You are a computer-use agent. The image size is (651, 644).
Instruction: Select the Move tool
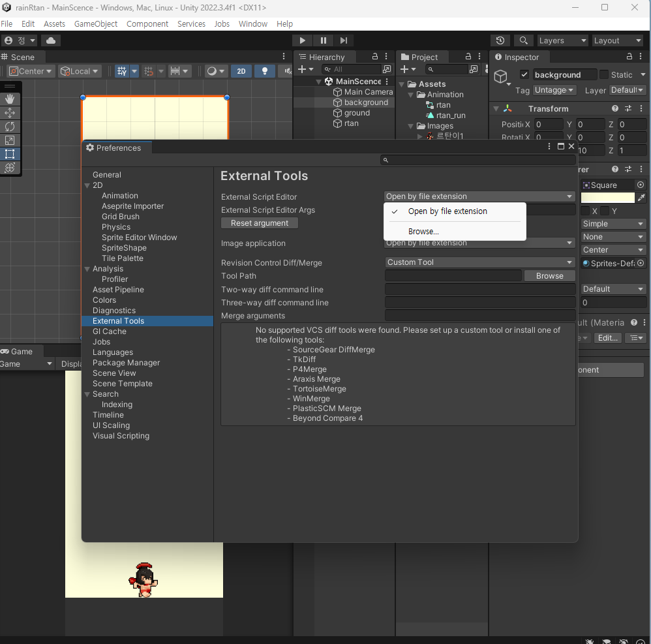[10, 112]
